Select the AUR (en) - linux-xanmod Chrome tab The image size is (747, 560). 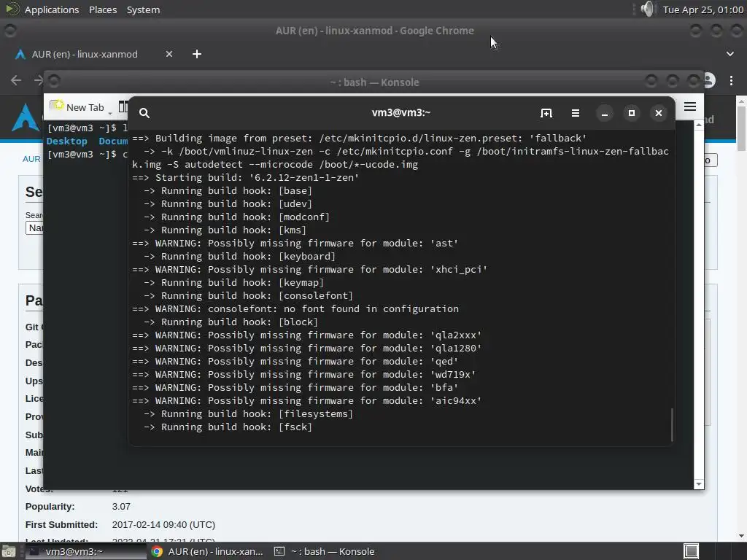[85, 54]
